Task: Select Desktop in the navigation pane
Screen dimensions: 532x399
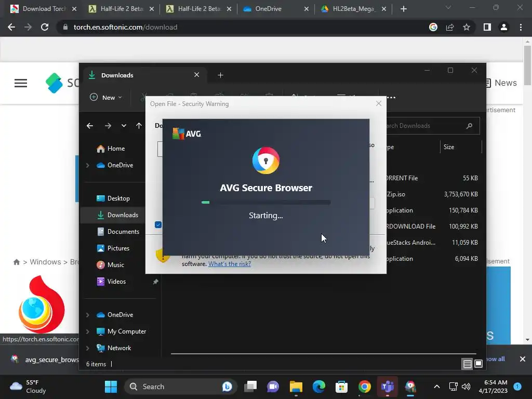Action: coord(118,198)
